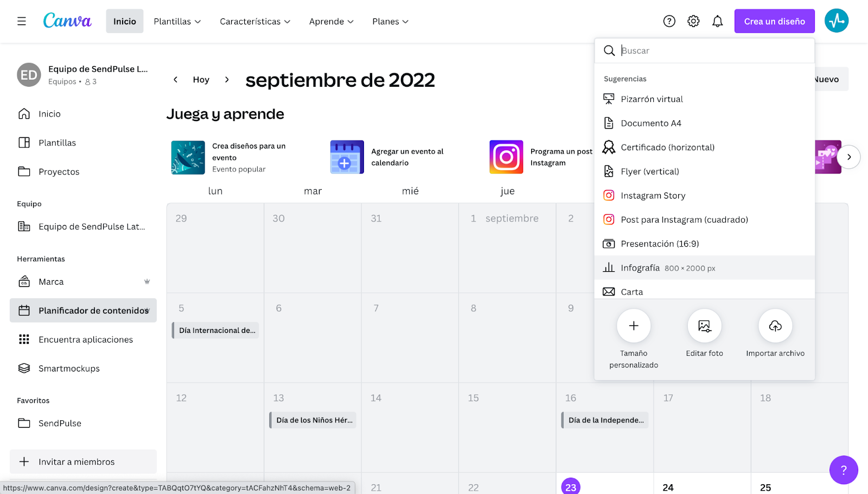Click the event design thumbnail
Image resolution: width=868 pixels, height=494 pixels.
[x=188, y=157]
